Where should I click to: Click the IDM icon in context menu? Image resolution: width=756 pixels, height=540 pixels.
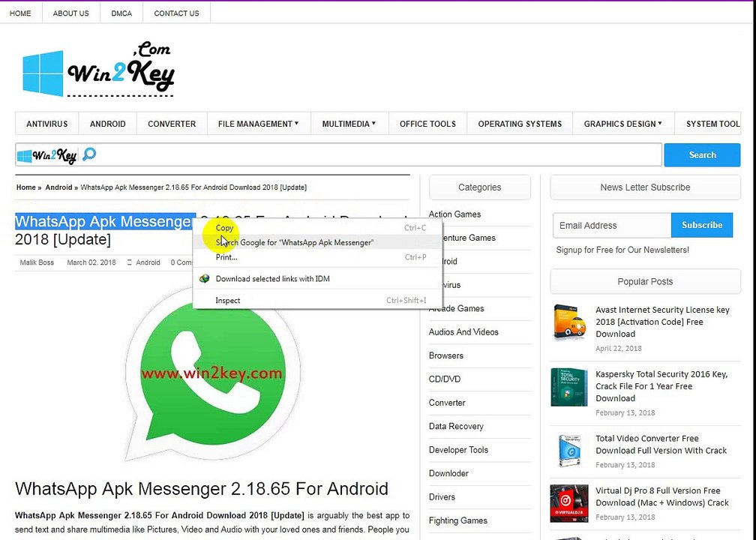pyautogui.click(x=205, y=279)
